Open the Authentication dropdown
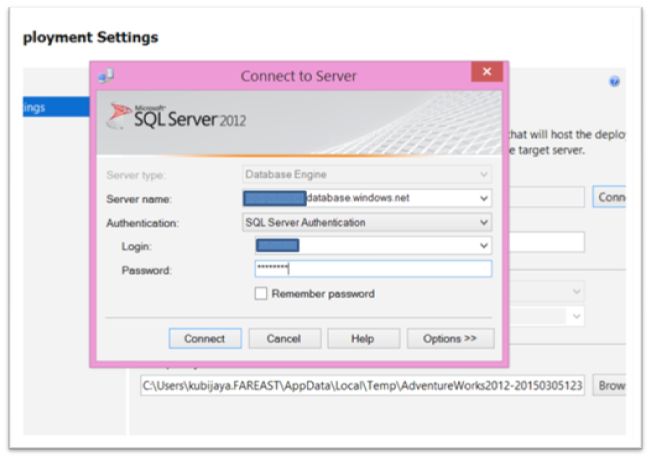The image size is (651, 460). (484, 223)
